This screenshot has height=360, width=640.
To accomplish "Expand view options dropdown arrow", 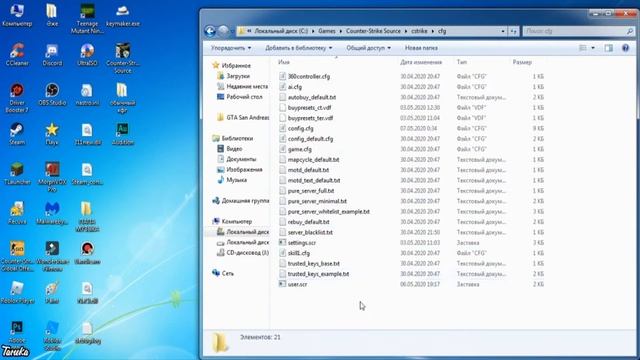I will pos(593,48).
